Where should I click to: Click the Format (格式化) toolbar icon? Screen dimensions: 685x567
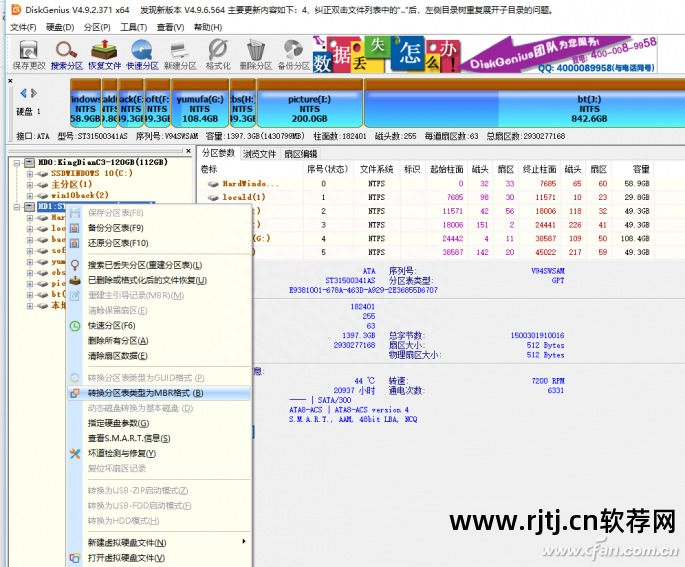click(x=218, y=55)
